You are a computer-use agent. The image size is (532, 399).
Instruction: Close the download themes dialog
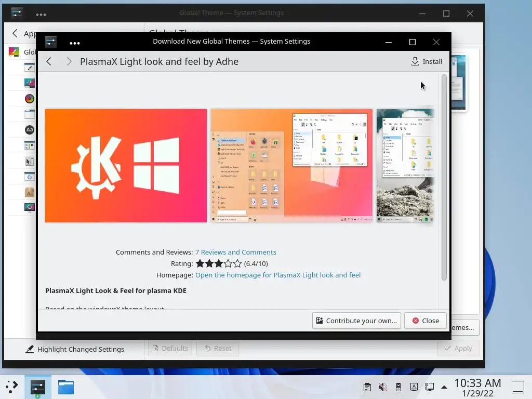click(x=425, y=321)
